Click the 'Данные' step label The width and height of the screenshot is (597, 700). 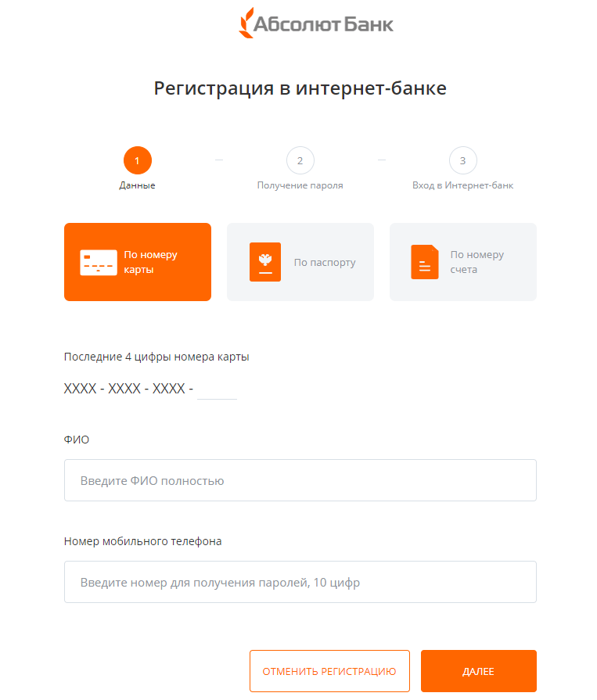[x=138, y=185]
